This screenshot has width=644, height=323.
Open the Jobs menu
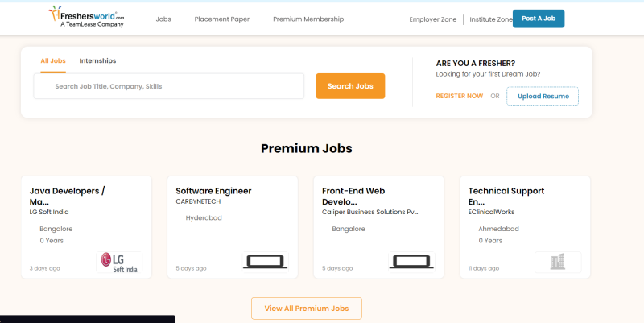pyautogui.click(x=163, y=19)
